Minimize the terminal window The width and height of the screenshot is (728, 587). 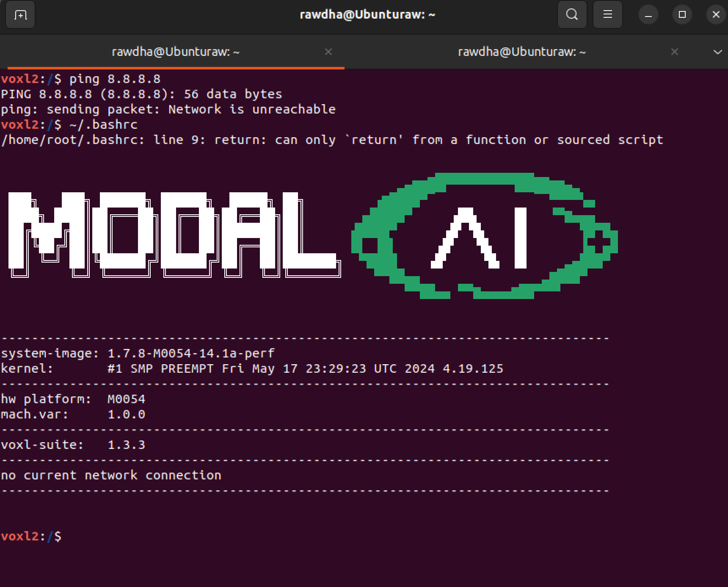click(648, 15)
